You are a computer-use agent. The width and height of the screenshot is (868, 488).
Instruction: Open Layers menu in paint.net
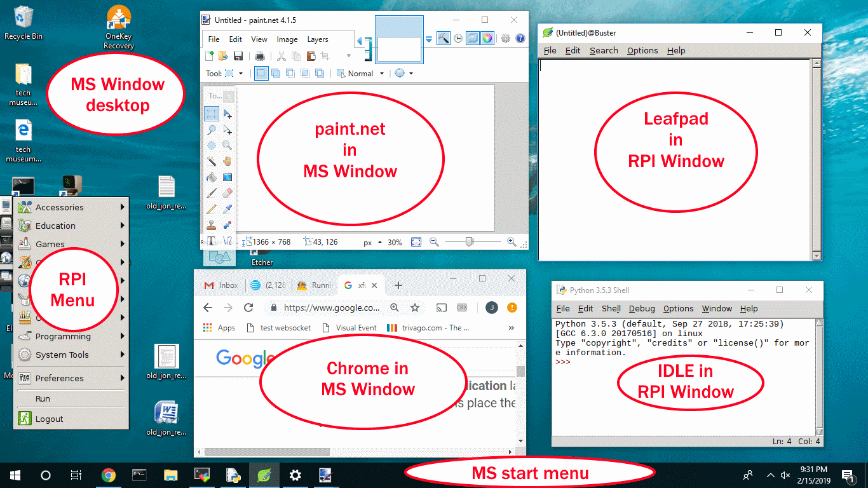318,39
